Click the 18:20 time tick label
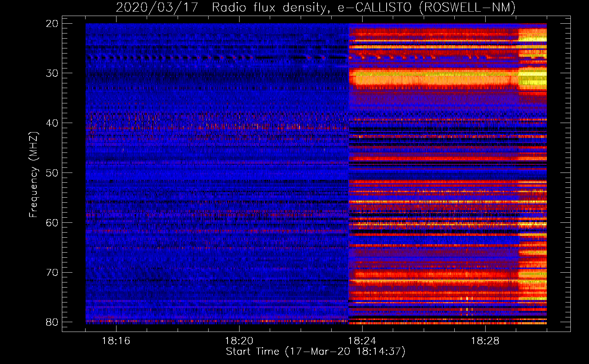This screenshot has height=364, width=589. [x=239, y=341]
